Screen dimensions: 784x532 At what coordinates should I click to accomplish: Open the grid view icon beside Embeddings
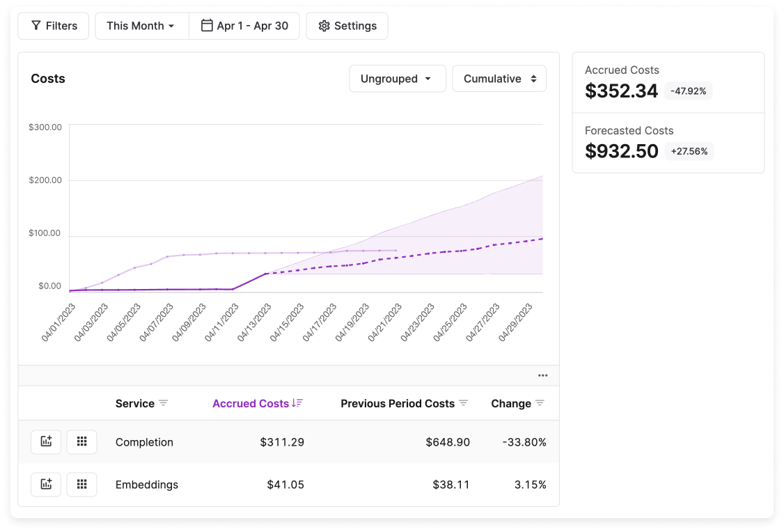pos(81,484)
